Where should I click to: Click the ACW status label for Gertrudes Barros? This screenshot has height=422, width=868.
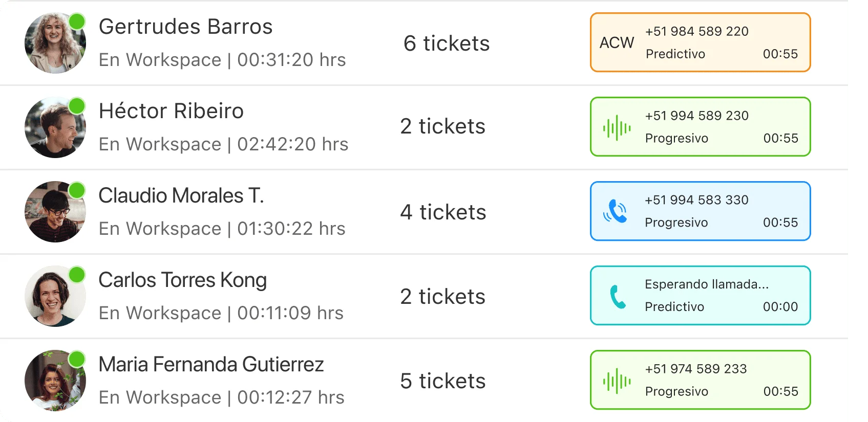pos(617,42)
